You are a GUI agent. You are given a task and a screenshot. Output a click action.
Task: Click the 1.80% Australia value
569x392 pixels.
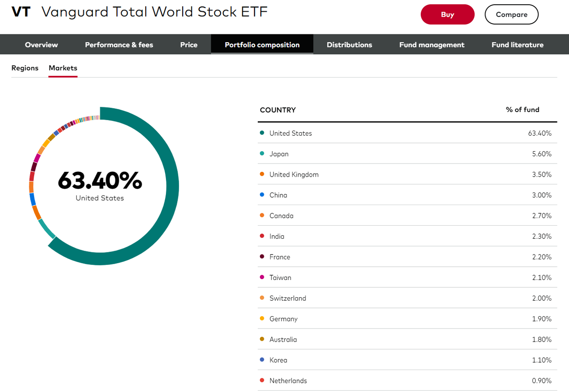tap(541, 339)
